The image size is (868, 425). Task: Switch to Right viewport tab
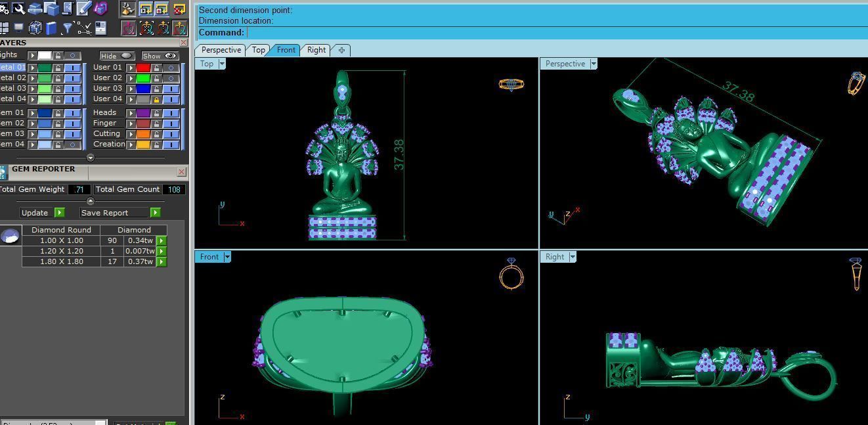pos(316,50)
